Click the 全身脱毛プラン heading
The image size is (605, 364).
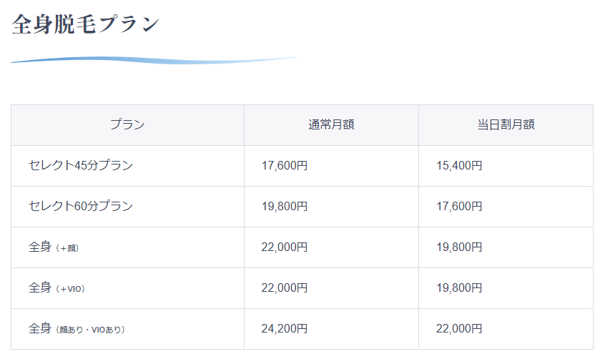pyautogui.click(x=85, y=24)
